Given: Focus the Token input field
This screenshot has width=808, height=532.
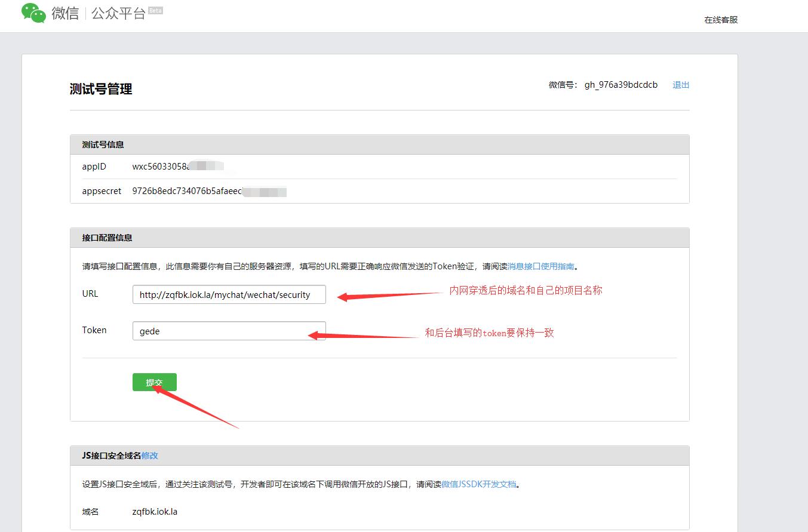Looking at the screenshot, I should 229,331.
